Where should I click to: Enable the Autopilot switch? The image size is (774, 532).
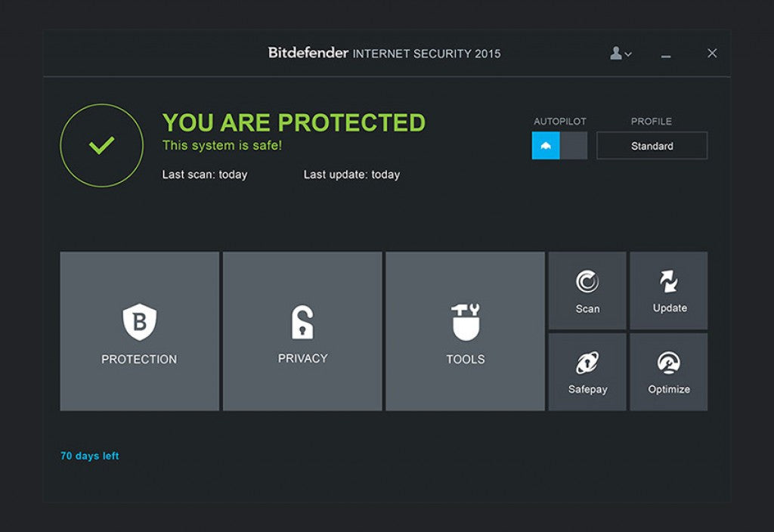tap(546, 145)
